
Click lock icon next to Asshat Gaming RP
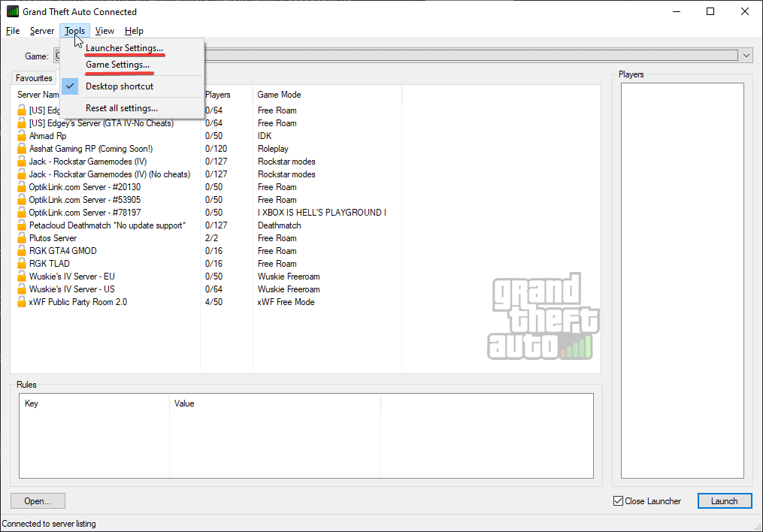pyautogui.click(x=21, y=149)
